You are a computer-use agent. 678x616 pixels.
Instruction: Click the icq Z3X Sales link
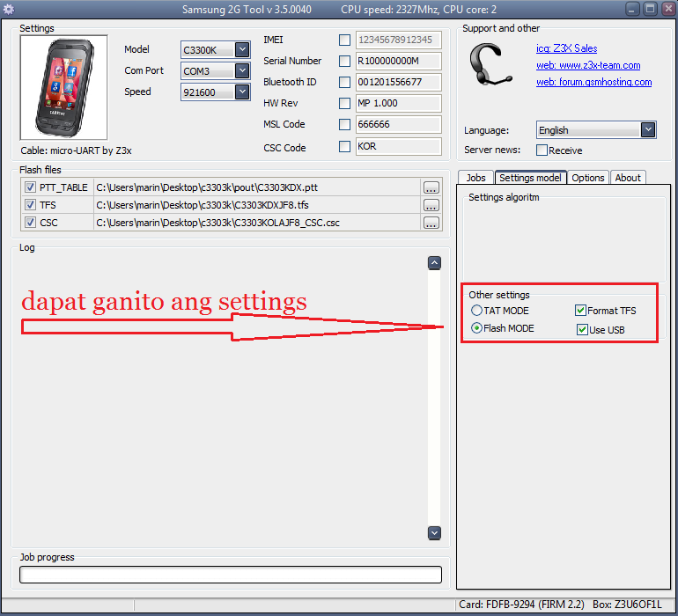coord(566,48)
